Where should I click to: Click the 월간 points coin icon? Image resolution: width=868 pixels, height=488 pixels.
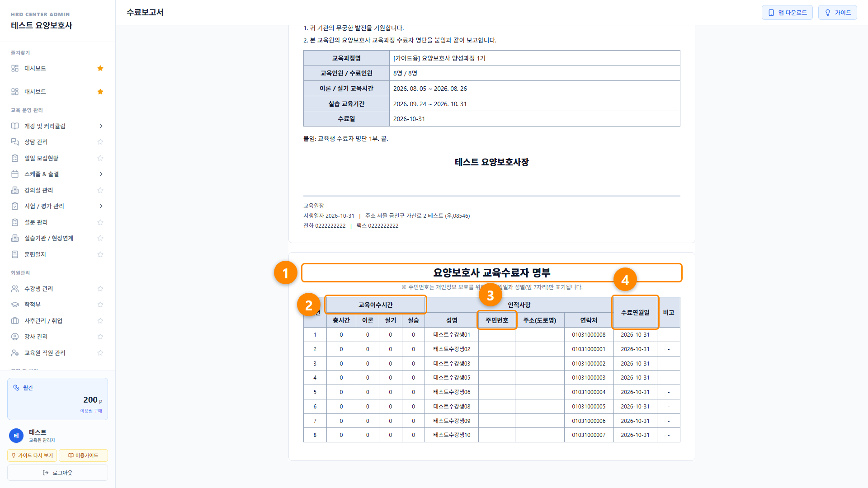point(16,388)
